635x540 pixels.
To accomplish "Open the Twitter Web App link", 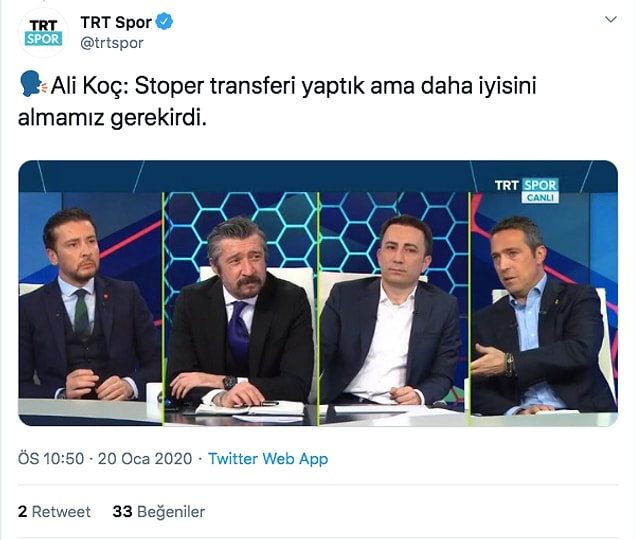I will coord(268,459).
